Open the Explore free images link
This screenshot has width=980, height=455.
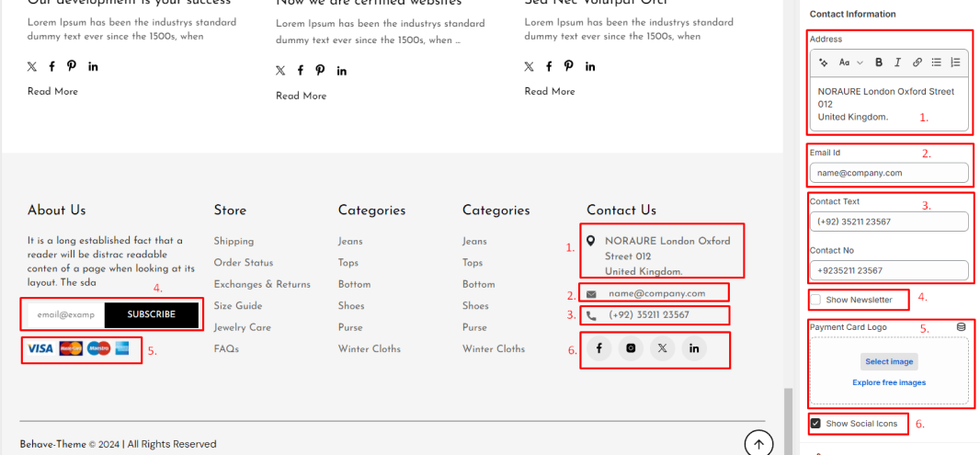tap(889, 382)
